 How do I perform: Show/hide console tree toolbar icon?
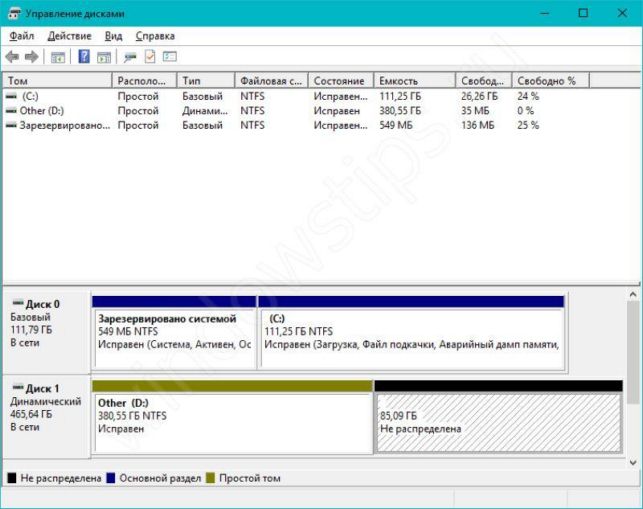pos(58,57)
